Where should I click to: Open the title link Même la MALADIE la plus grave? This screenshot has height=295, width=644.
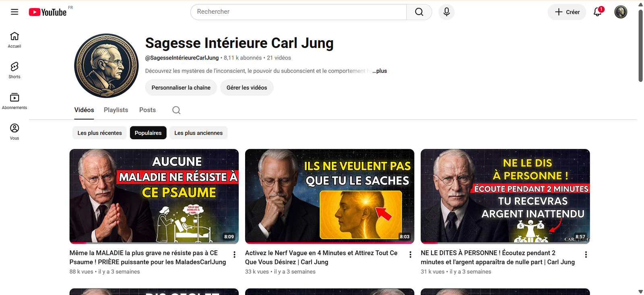tap(148, 258)
